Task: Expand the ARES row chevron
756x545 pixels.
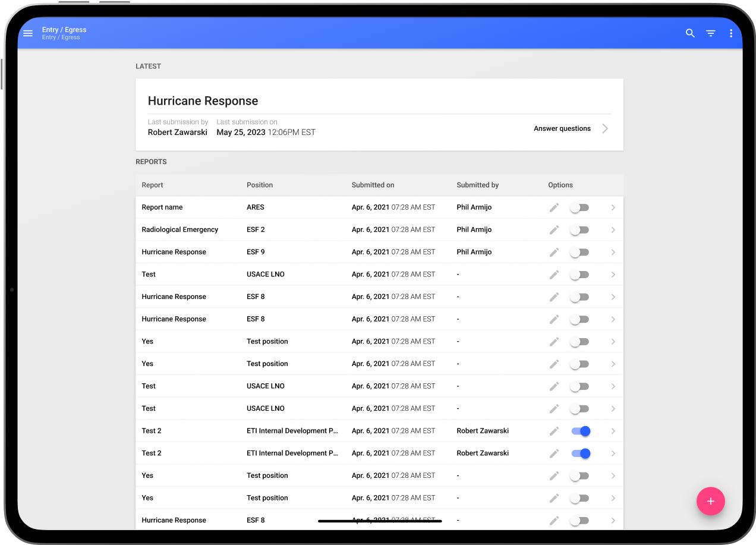Action: [613, 207]
